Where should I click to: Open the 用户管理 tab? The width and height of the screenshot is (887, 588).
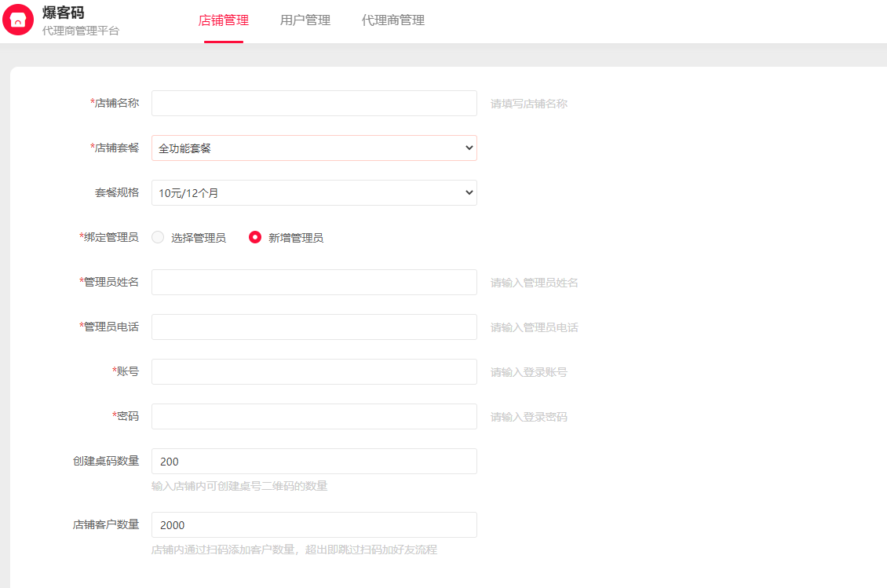click(x=305, y=20)
